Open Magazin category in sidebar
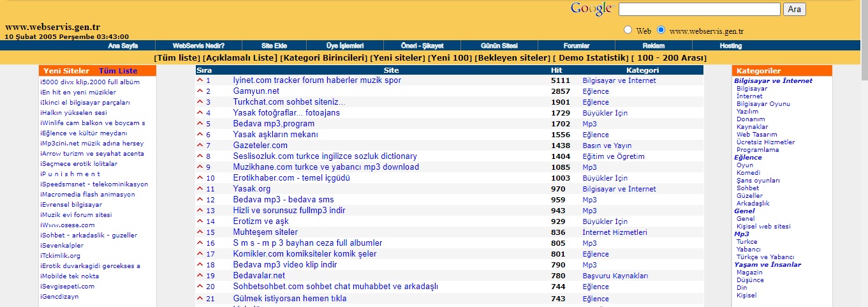The image size is (868, 307). click(x=749, y=273)
